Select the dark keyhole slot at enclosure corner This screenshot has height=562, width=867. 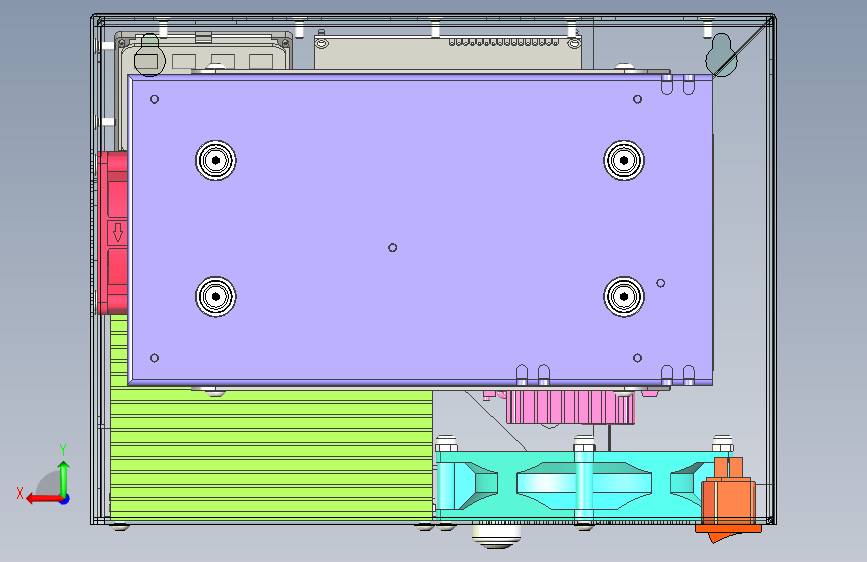722,55
